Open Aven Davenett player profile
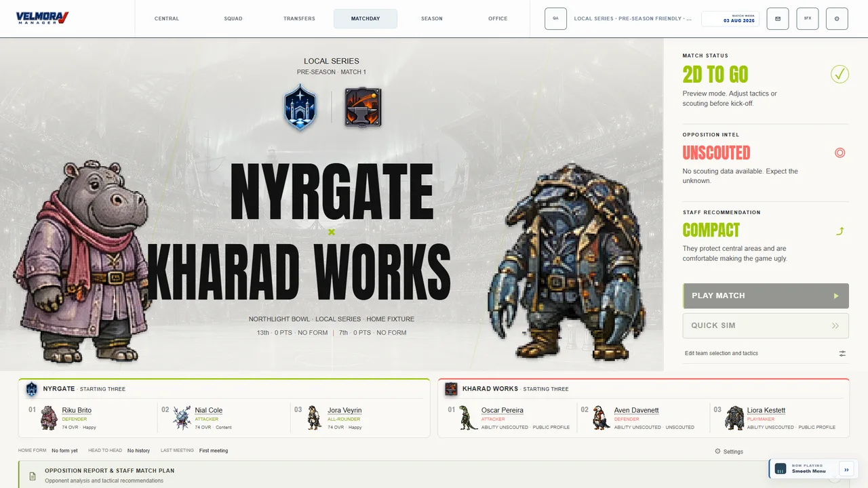Viewport: 868px width, 488px height. pyautogui.click(x=636, y=410)
